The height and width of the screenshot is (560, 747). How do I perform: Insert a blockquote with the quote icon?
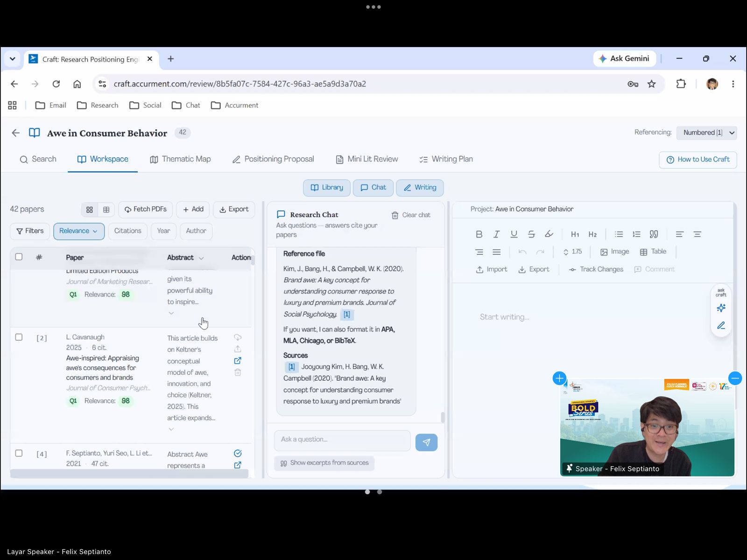[654, 234]
